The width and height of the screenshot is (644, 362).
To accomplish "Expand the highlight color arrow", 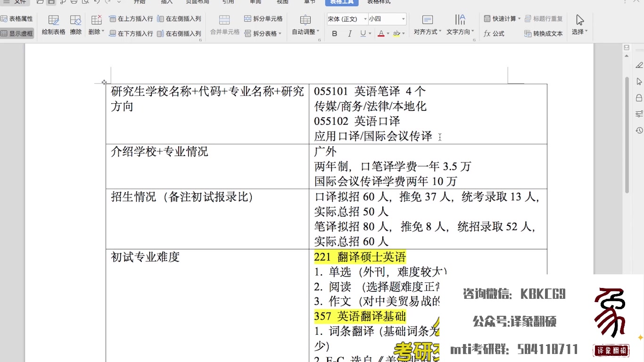I will (404, 33).
